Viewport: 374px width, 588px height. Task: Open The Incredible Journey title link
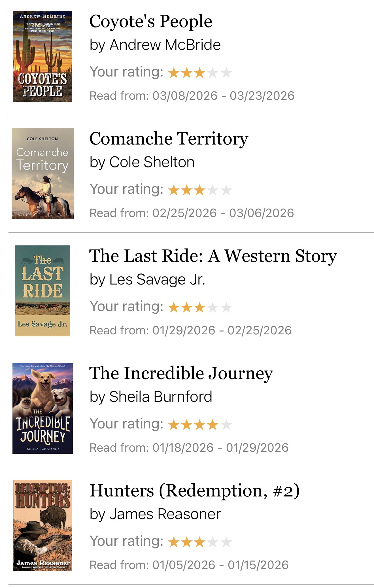coord(181,373)
